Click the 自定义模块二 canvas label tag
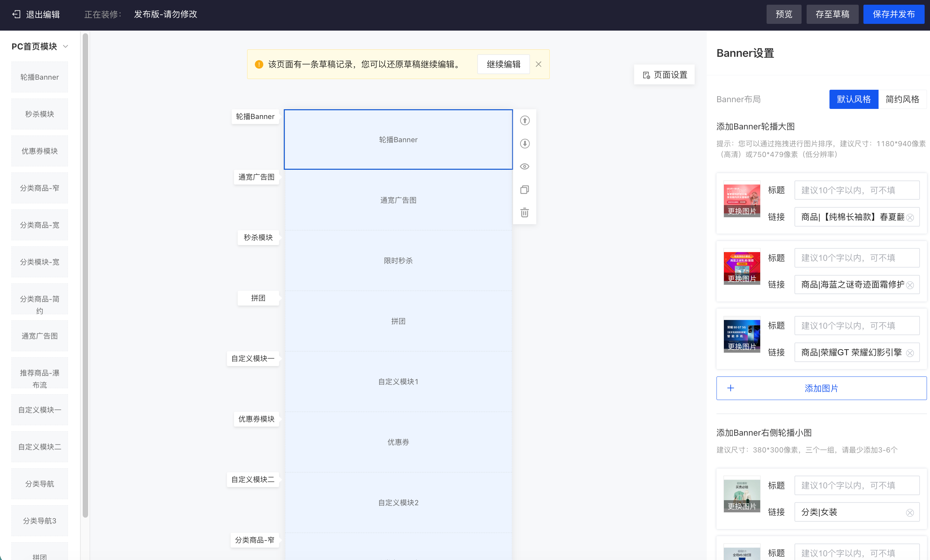 coord(253,480)
